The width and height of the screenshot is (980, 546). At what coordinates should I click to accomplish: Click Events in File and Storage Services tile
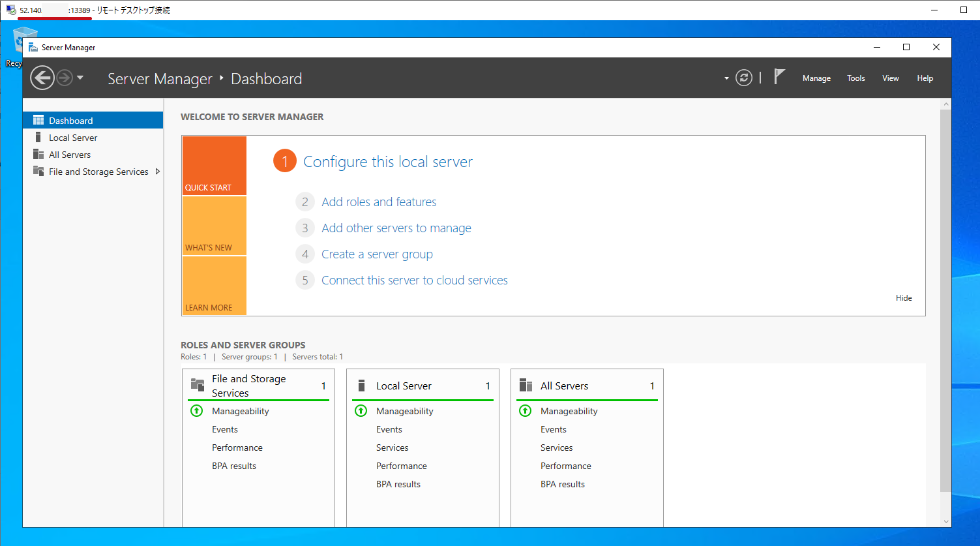[x=225, y=429]
